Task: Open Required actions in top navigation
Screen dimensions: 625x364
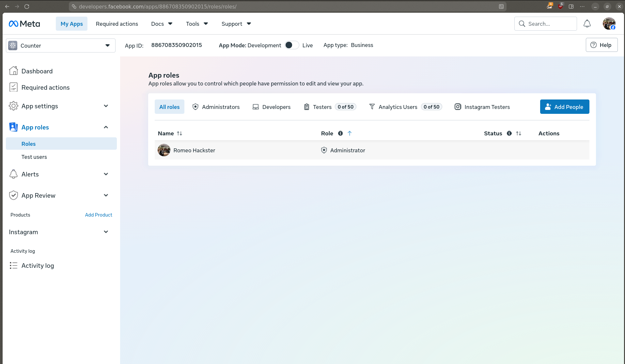Action: (x=117, y=24)
